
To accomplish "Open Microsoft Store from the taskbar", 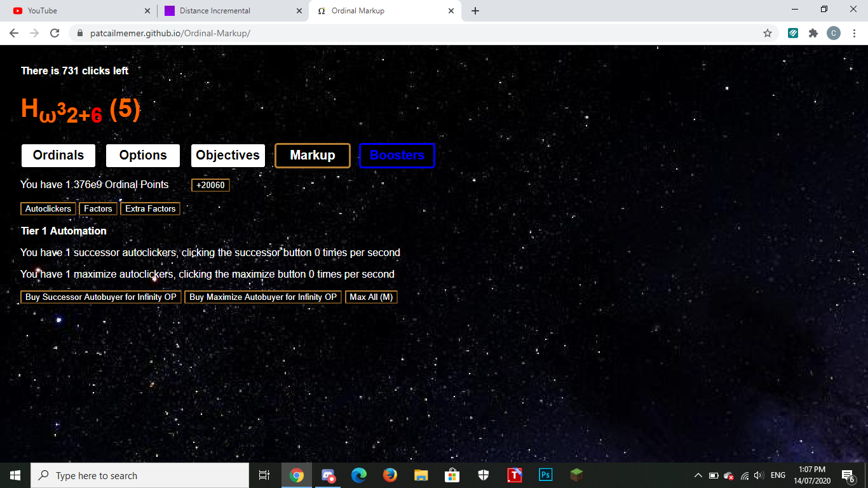I will (x=452, y=475).
